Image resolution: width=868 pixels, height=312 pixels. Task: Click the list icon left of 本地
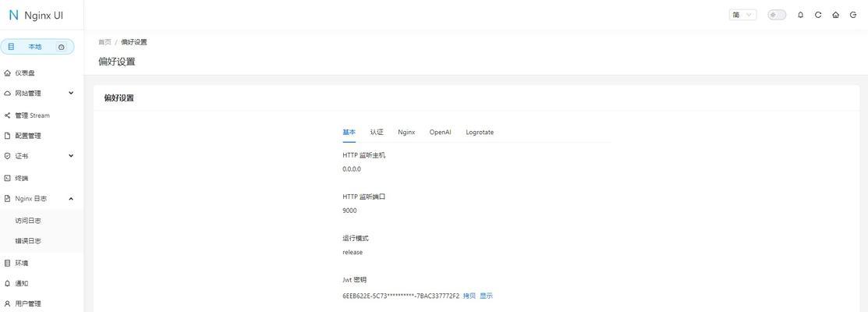point(10,47)
